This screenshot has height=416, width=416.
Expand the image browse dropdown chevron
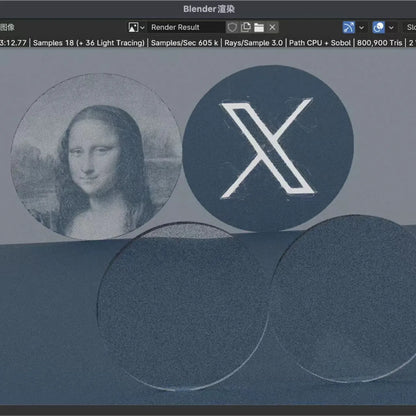tap(142, 28)
